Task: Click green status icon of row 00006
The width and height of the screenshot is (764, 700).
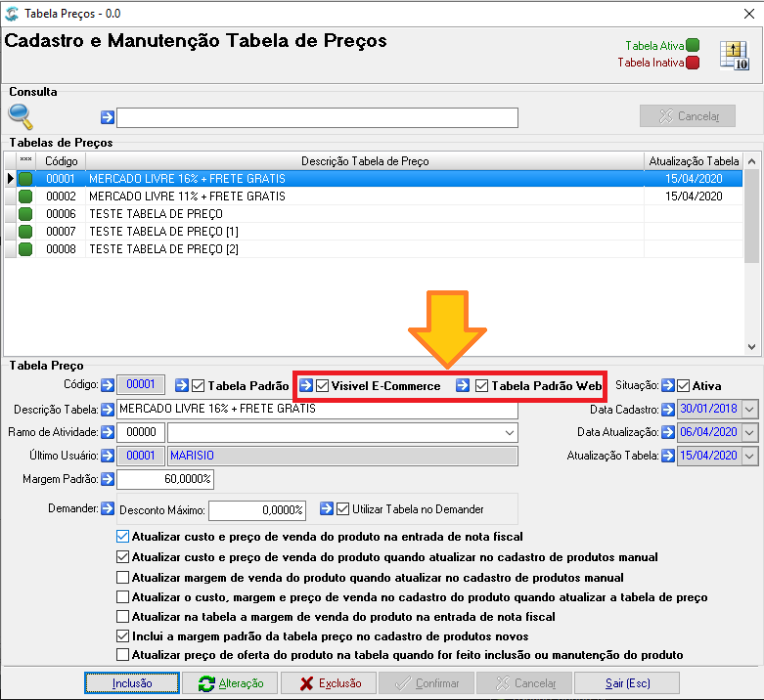Action: 25,214
